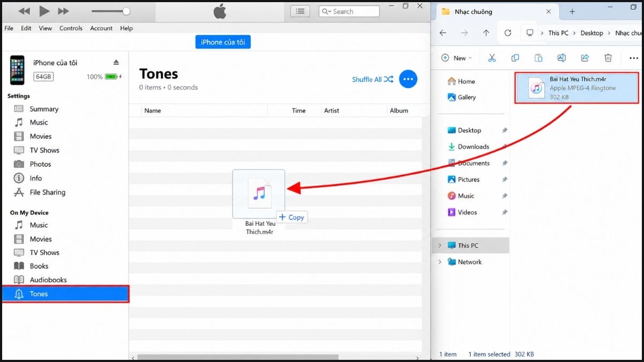Open the iTunes list view button
Screen dimensions: 644x362
click(301, 11)
